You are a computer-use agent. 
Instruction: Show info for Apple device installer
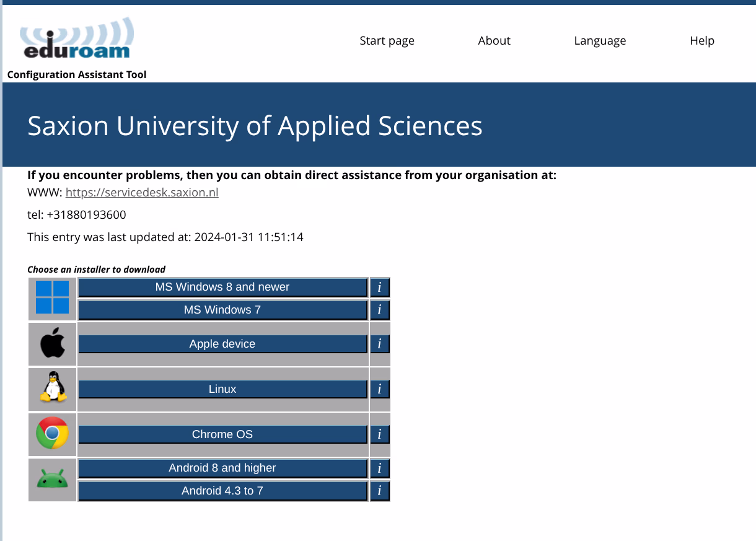pos(379,344)
